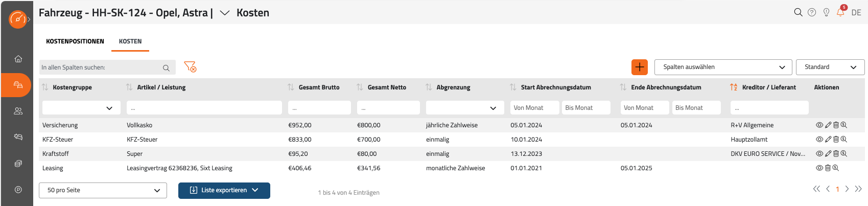Click the lightbulb tips icon
Screen dimensions: 868x206
[x=826, y=12]
